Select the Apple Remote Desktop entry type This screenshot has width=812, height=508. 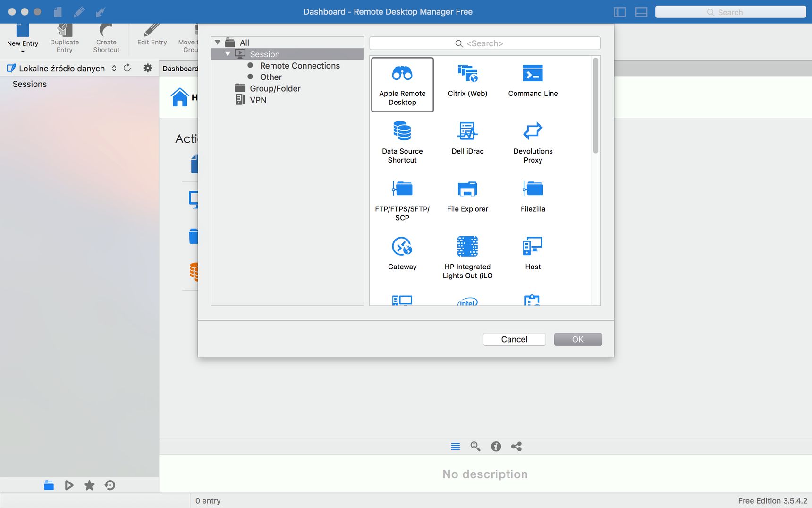click(402, 85)
